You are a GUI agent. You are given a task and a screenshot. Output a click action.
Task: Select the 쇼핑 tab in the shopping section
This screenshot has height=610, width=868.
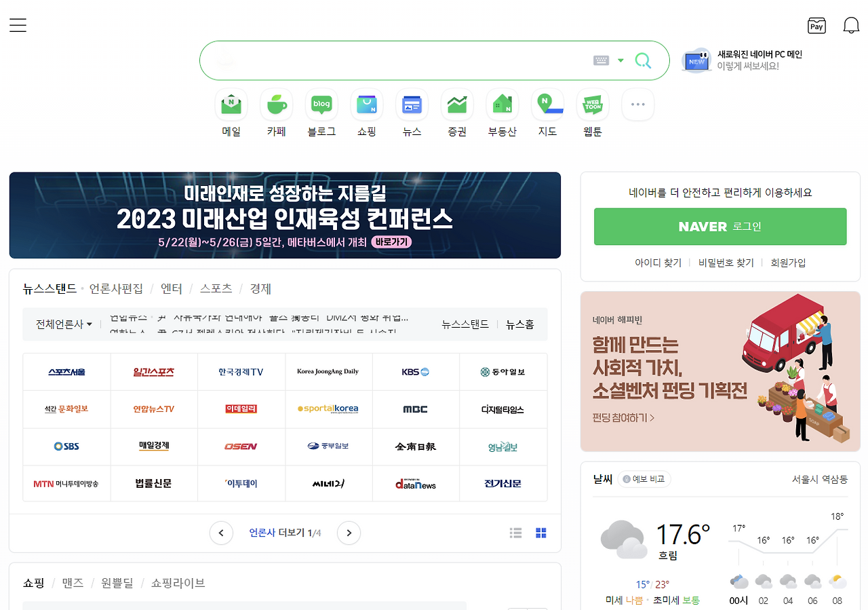33,583
